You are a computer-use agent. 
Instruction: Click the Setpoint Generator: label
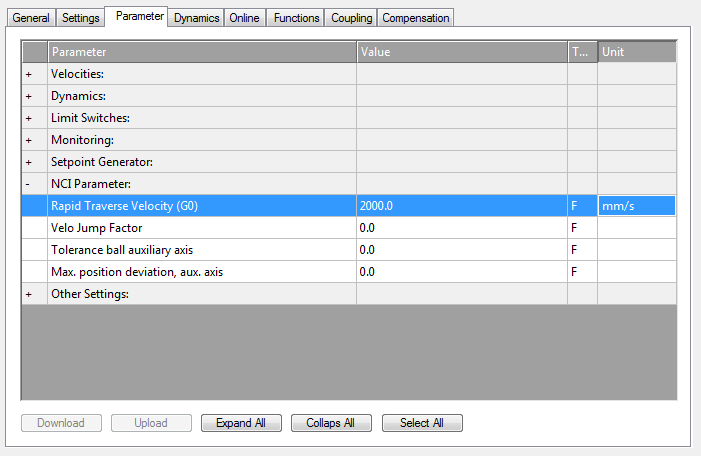point(102,162)
